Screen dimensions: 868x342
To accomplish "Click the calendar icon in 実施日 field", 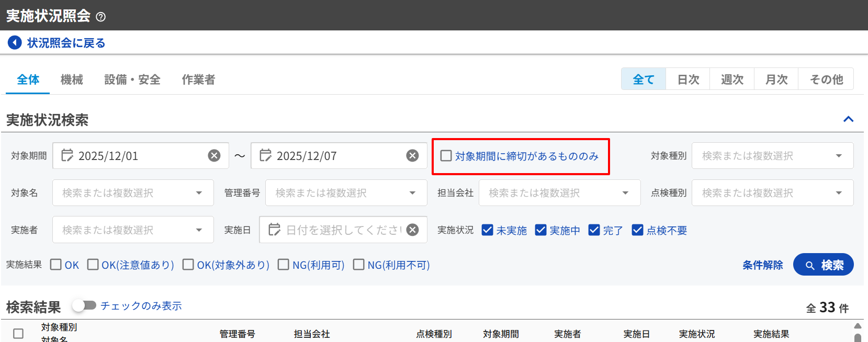I will tap(274, 230).
